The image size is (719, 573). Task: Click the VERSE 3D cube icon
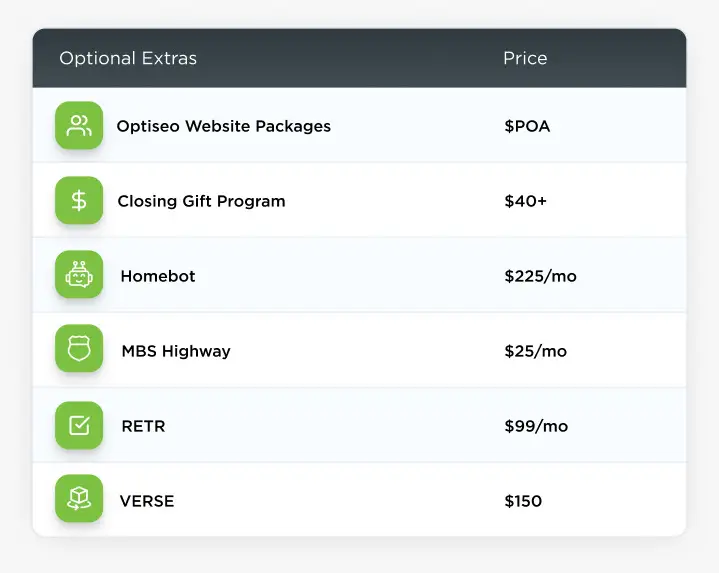pos(79,500)
